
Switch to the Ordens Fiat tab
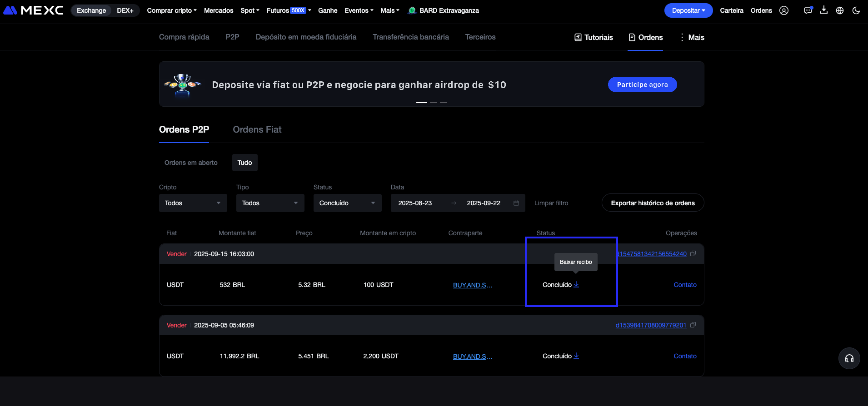(257, 129)
